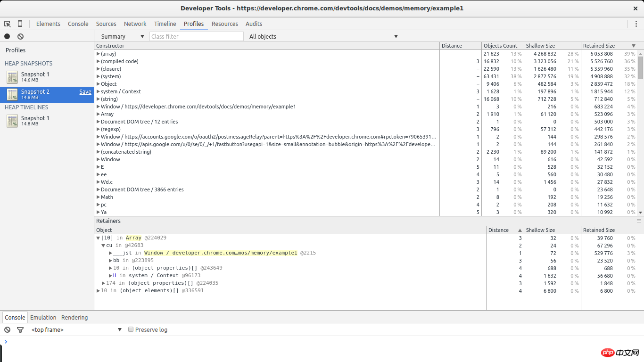This screenshot has width=644, height=362.
Task: Select the Object constructor row
Action: click(x=366, y=84)
